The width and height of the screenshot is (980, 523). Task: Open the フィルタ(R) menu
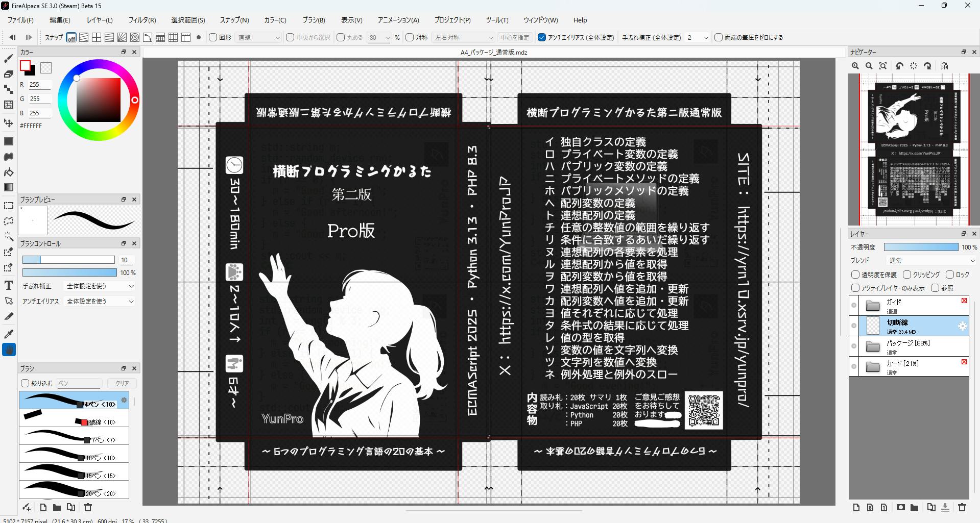pos(141,20)
